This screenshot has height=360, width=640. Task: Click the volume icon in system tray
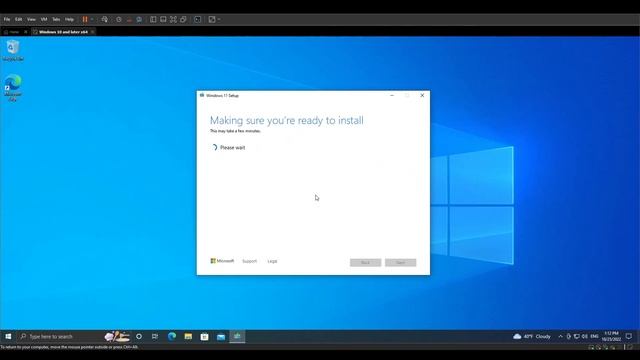point(585,336)
